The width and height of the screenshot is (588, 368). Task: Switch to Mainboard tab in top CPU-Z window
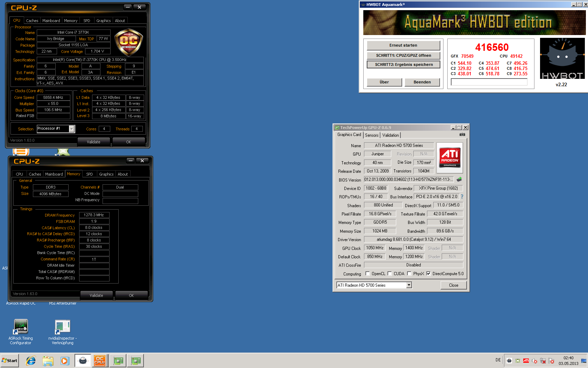51,21
